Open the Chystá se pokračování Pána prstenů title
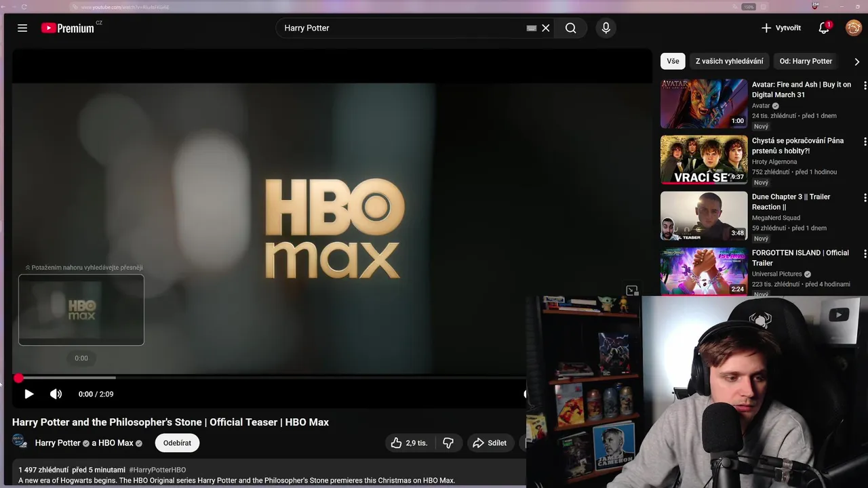 click(x=798, y=146)
